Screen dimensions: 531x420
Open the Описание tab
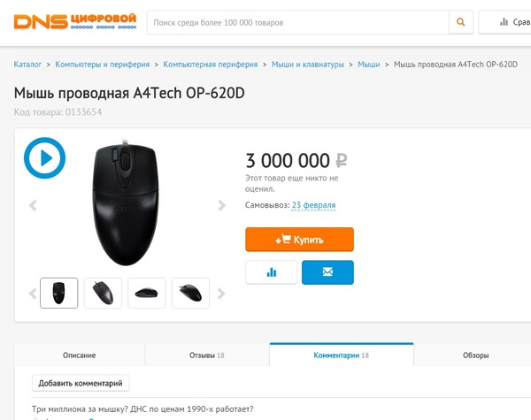(79, 355)
